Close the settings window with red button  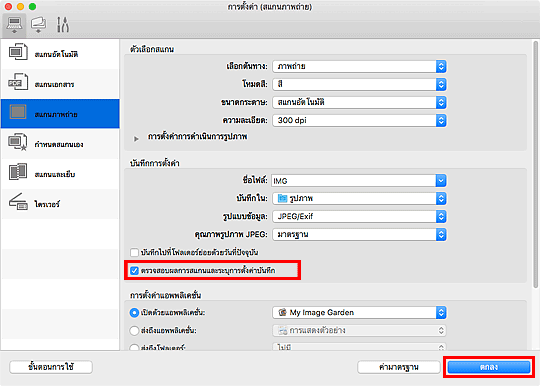pyautogui.click(x=8, y=7)
